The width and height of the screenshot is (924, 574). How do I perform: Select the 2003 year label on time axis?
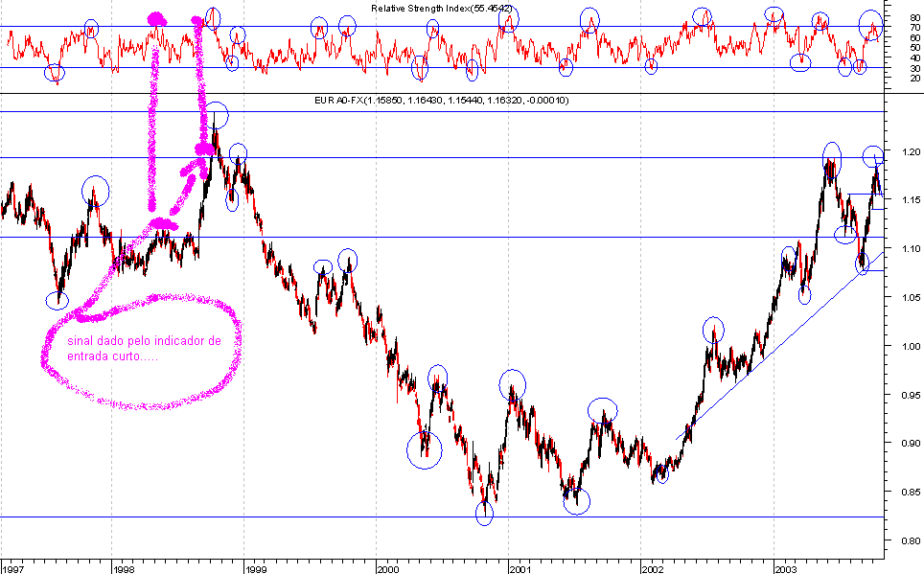(786, 569)
